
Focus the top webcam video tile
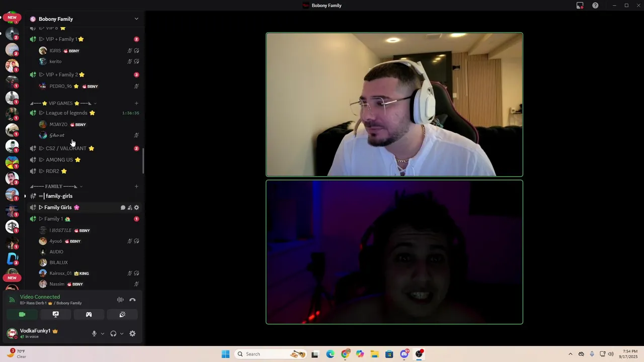394,105
